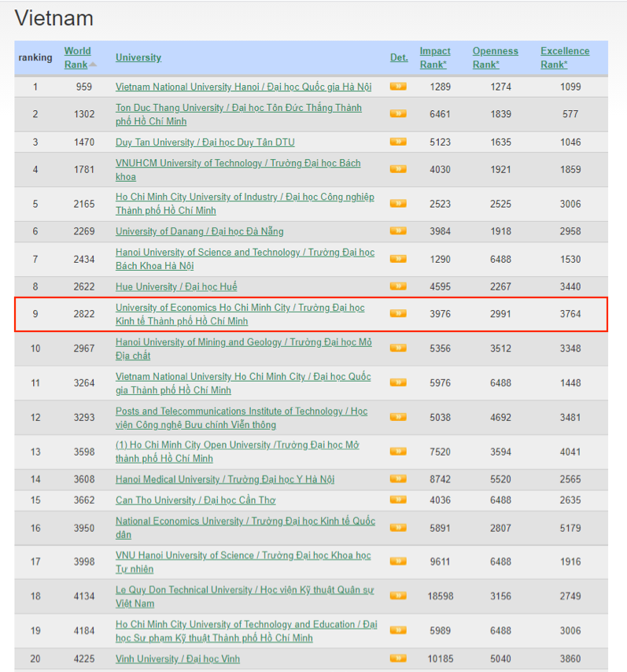The image size is (627, 672).
Task: Open details icon for University of Danang
Action: point(398,231)
